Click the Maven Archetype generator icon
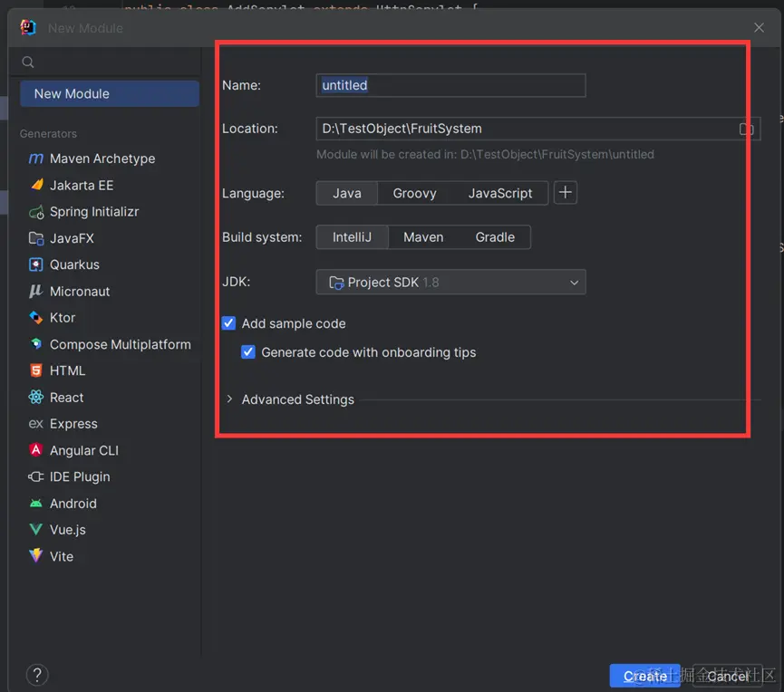The image size is (784, 692). coord(36,159)
